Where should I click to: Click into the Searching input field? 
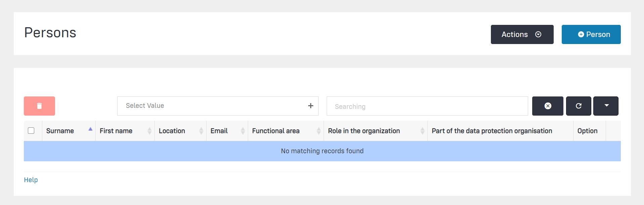[x=427, y=106]
